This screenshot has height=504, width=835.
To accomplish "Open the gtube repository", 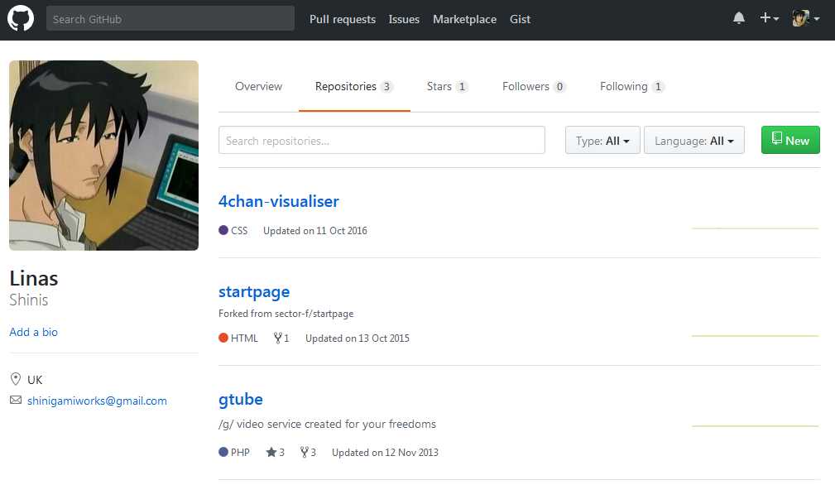I will [x=241, y=400].
